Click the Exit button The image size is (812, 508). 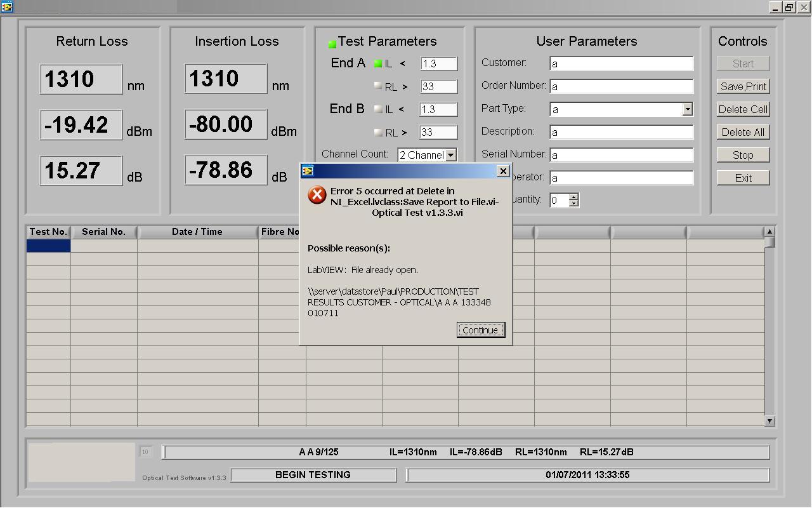(x=743, y=178)
